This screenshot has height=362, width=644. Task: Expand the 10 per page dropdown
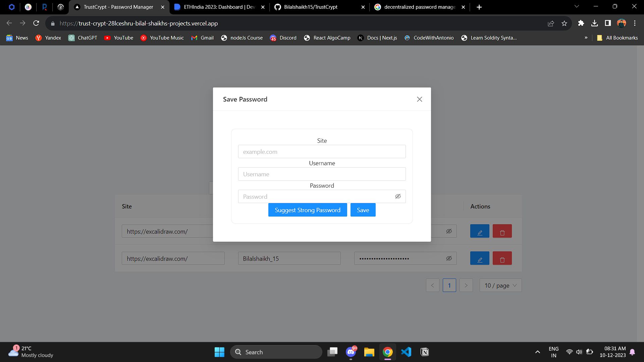tap(500, 285)
